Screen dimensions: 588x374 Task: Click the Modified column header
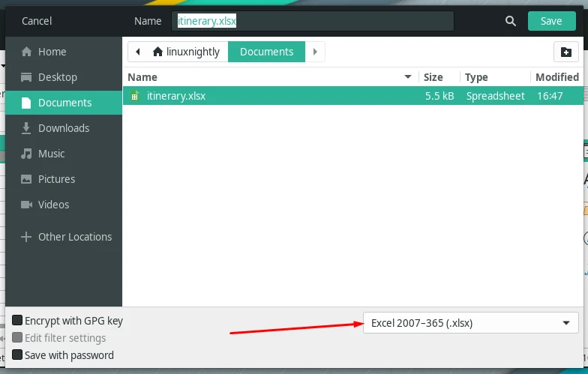pos(557,76)
